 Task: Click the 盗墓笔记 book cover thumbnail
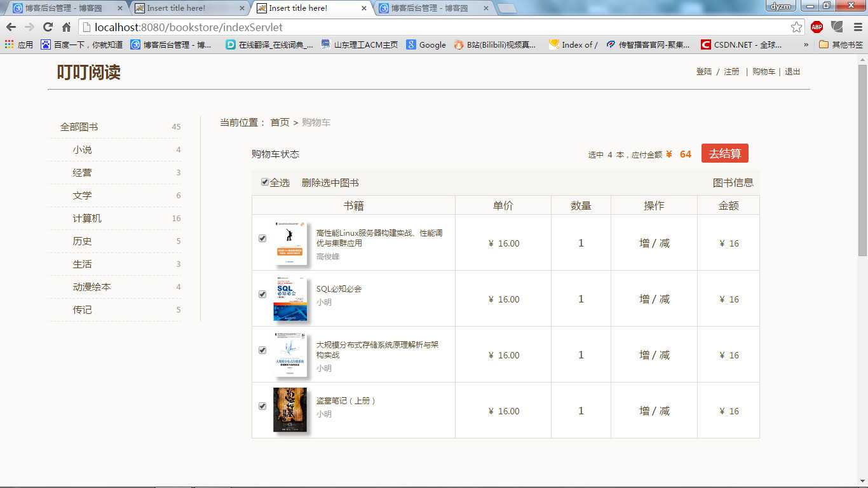pyautogui.click(x=290, y=410)
